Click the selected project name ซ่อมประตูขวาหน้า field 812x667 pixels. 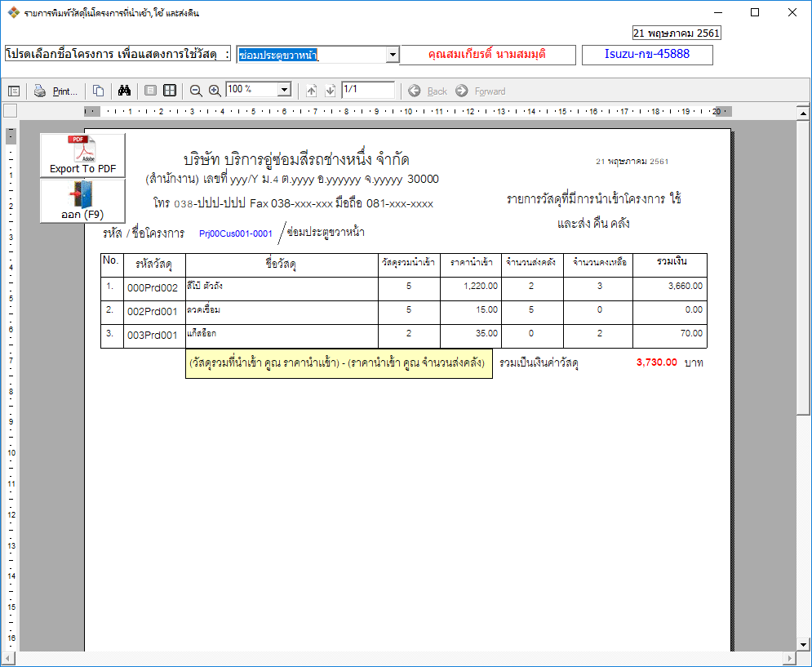[312, 55]
